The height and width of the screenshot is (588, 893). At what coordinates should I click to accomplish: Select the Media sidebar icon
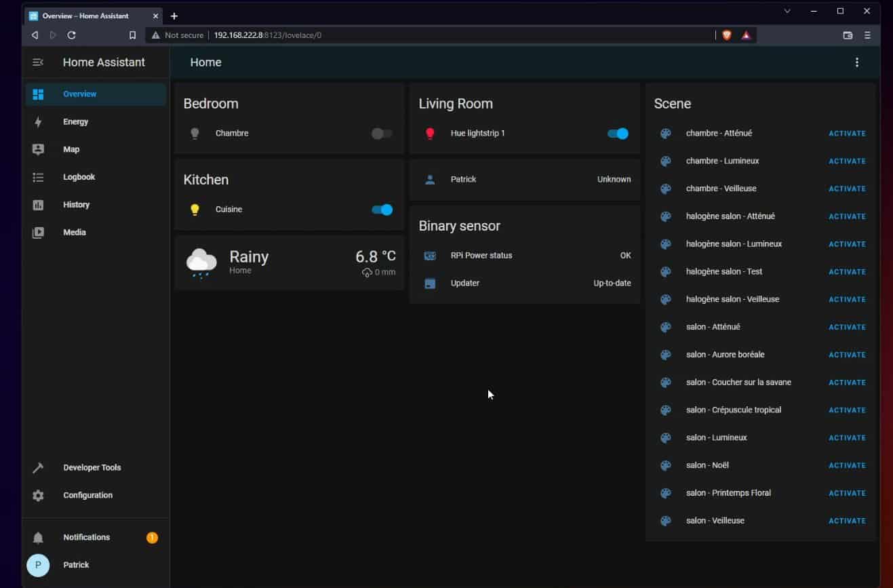[38, 232]
